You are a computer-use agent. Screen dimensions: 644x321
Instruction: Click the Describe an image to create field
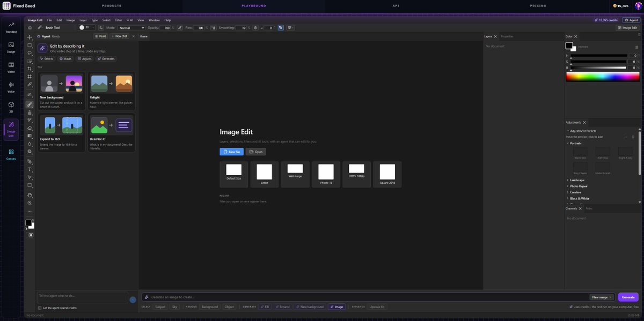(x=365, y=297)
